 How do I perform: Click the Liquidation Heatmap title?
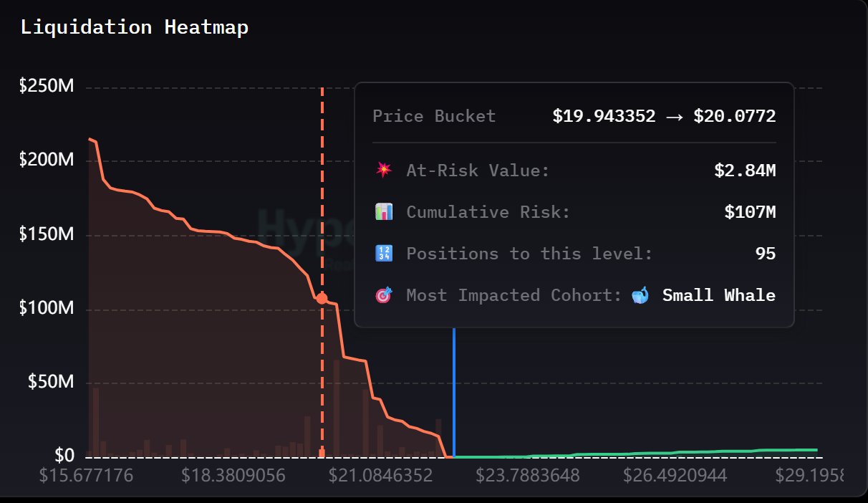[135, 27]
